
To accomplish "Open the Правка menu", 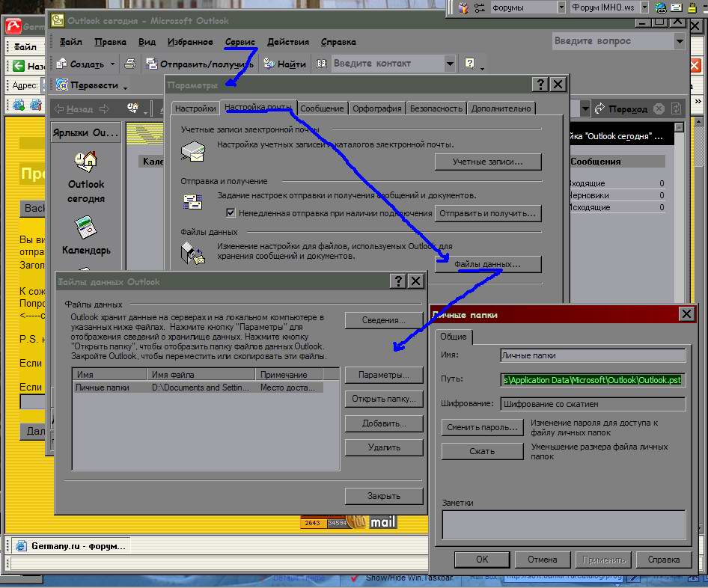I will click(x=110, y=42).
